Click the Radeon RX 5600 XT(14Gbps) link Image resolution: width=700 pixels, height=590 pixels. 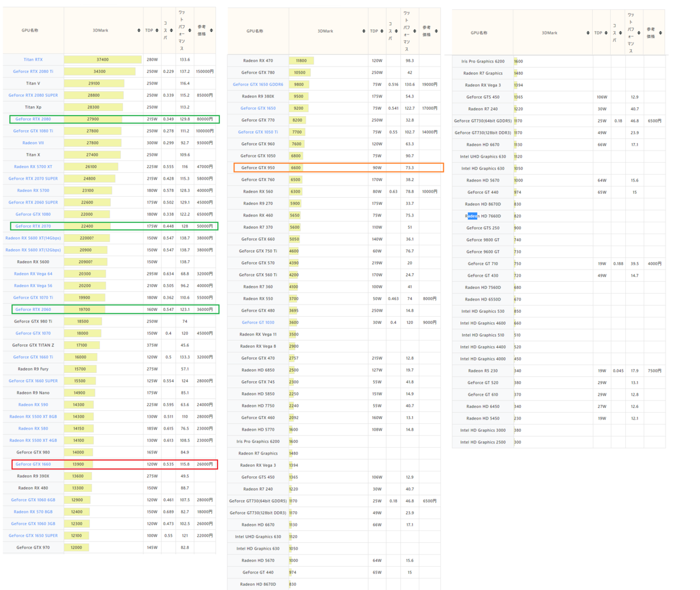33,238
